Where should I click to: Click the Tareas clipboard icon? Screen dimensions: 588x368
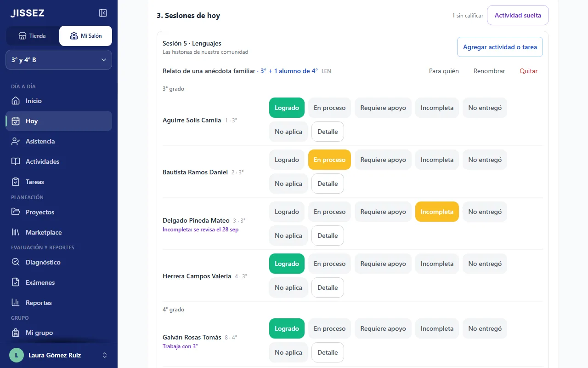pyautogui.click(x=16, y=182)
